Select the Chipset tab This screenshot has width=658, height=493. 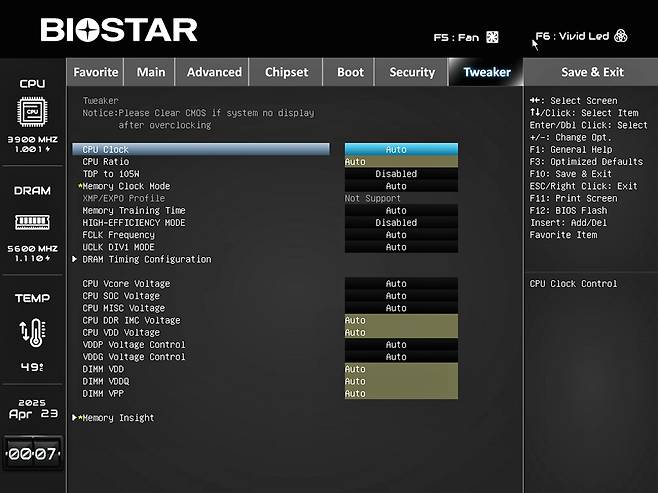tap(287, 72)
